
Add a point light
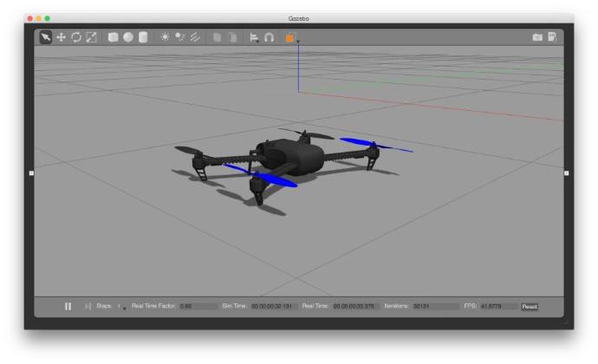pos(165,37)
